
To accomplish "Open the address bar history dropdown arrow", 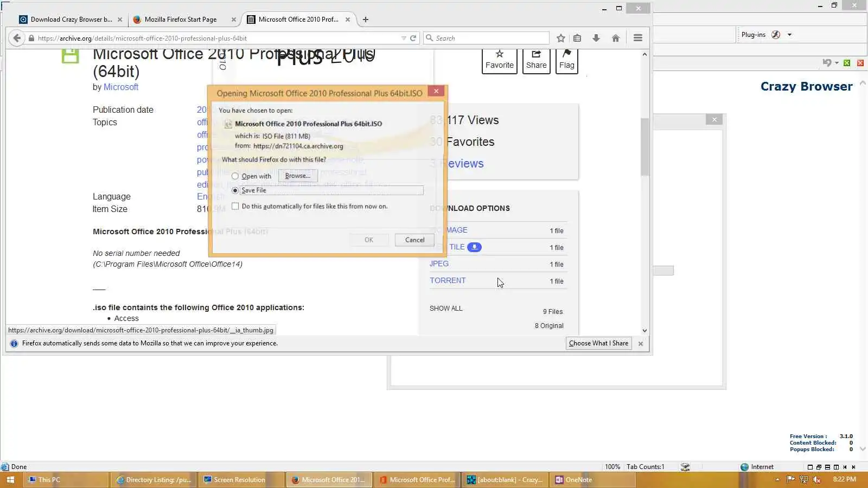I will point(404,38).
